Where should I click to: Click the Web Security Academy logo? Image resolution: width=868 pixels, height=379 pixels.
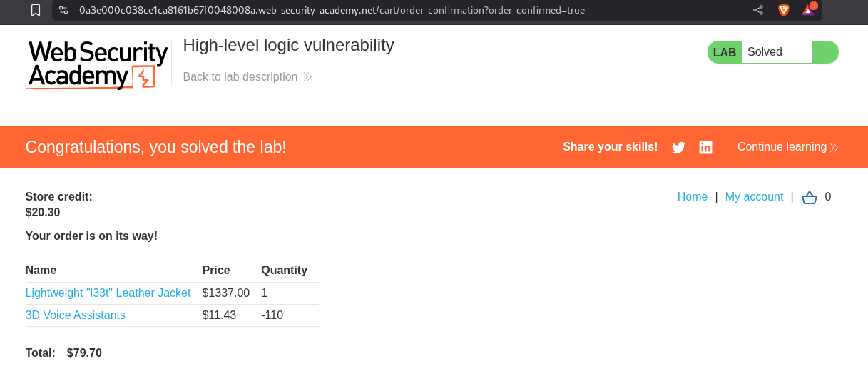[97, 64]
